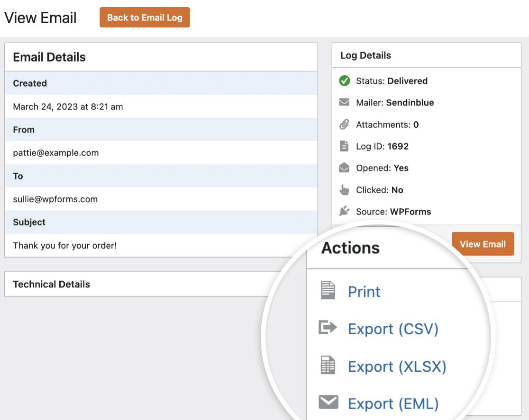Click the Log Details panel heading
Image resolution: width=529 pixels, height=420 pixels.
[x=366, y=55]
